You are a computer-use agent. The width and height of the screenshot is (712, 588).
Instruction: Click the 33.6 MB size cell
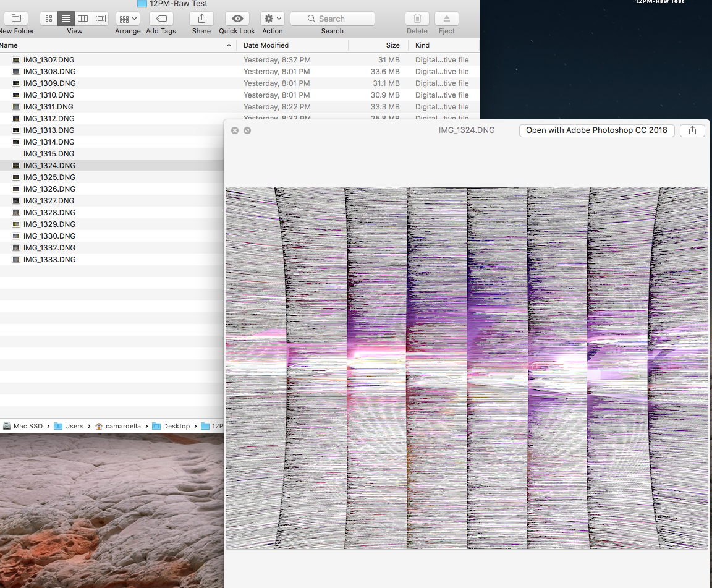tap(385, 71)
